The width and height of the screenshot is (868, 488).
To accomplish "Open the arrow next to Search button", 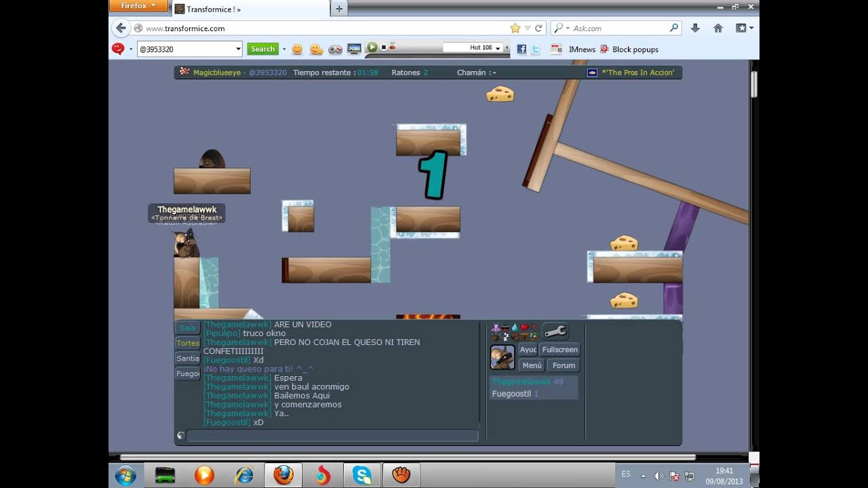I will pyautogui.click(x=283, y=49).
